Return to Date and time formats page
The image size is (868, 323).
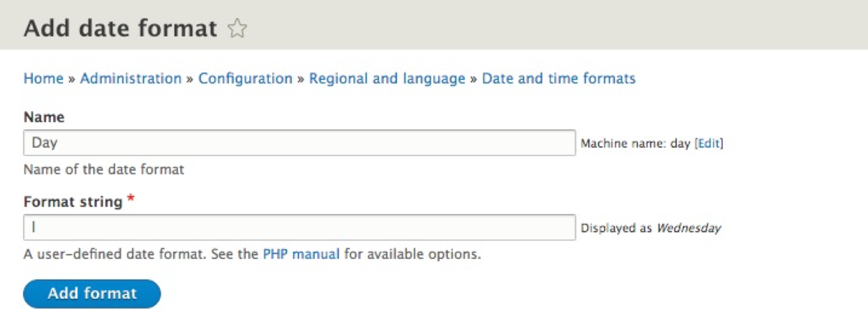(x=559, y=79)
